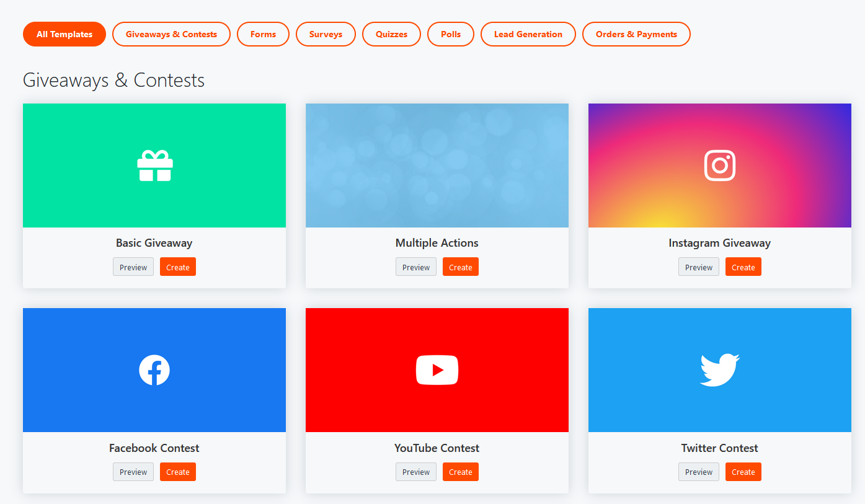The height and width of the screenshot is (504, 865).
Task: Filter templates by Forms
Action: (263, 34)
